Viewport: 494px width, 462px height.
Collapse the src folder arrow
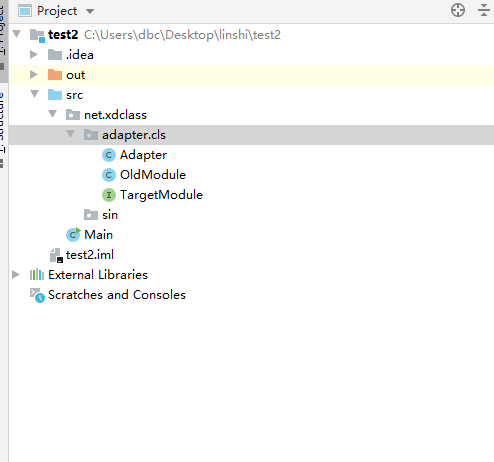[34, 94]
